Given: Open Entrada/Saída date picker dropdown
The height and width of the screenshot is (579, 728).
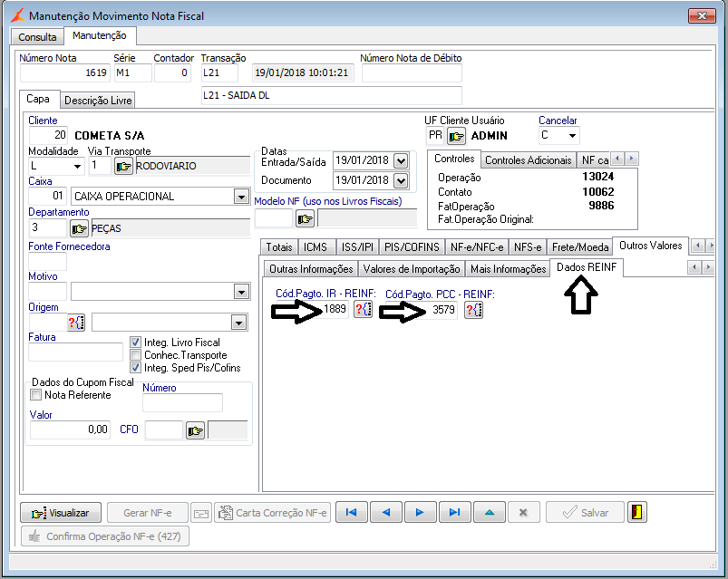Looking at the screenshot, I should 401,160.
